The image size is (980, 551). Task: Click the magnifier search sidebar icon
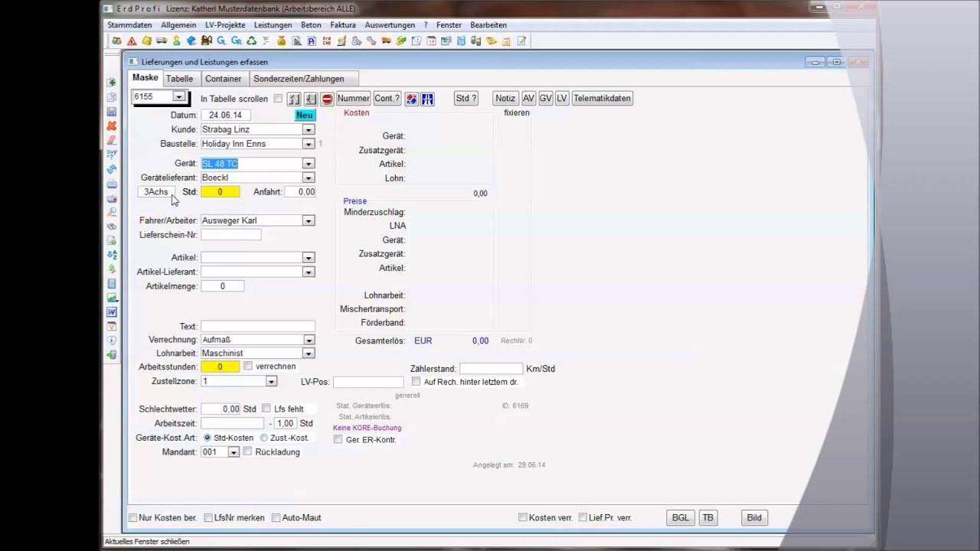coord(112,212)
